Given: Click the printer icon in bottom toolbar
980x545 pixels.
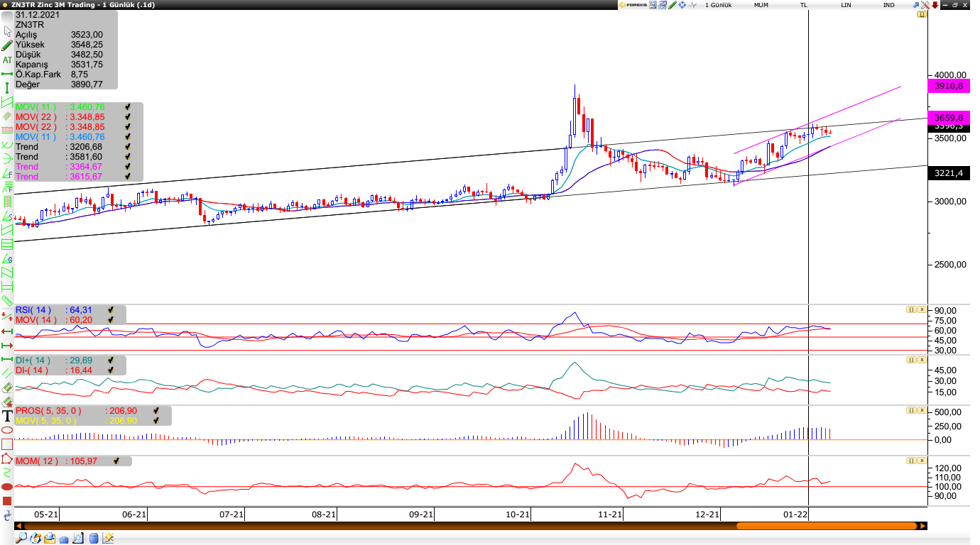Looking at the screenshot, I should (x=50, y=539).
